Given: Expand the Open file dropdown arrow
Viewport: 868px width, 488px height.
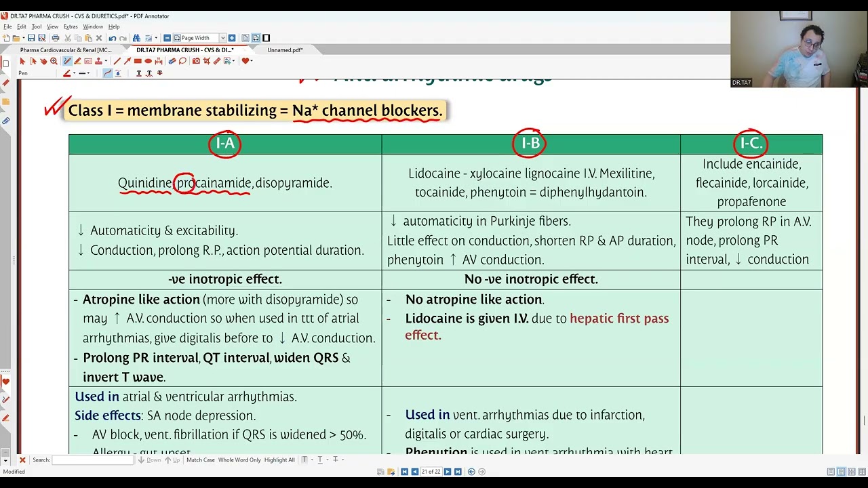Looking at the screenshot, I should (x=23, y=38).
